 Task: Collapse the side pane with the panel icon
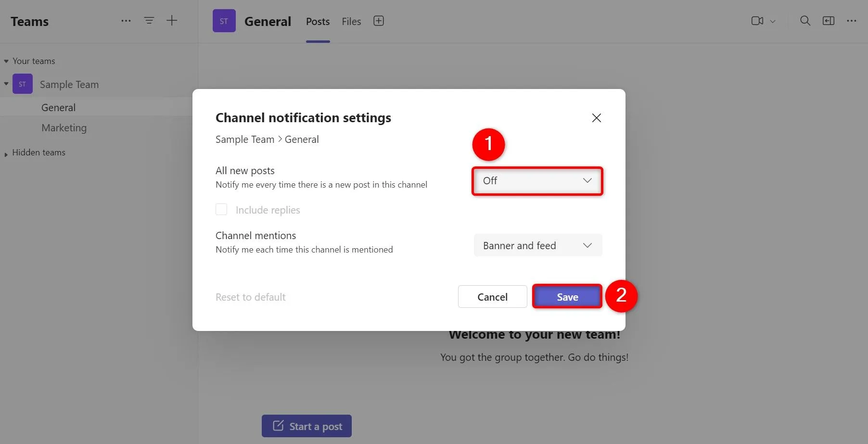(x=829, y=21)
